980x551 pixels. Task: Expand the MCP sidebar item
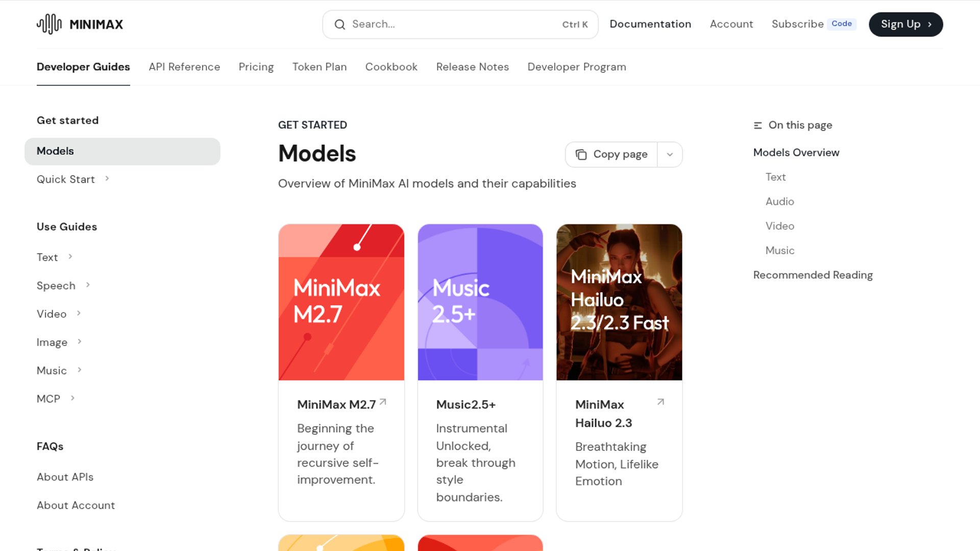[x=72, y=398]
